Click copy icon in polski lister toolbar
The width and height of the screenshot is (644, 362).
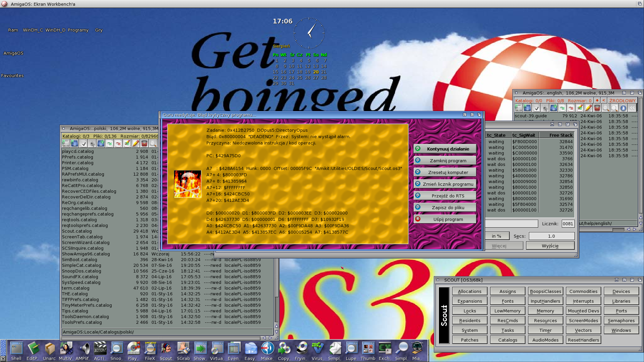(x=110, y=144)
